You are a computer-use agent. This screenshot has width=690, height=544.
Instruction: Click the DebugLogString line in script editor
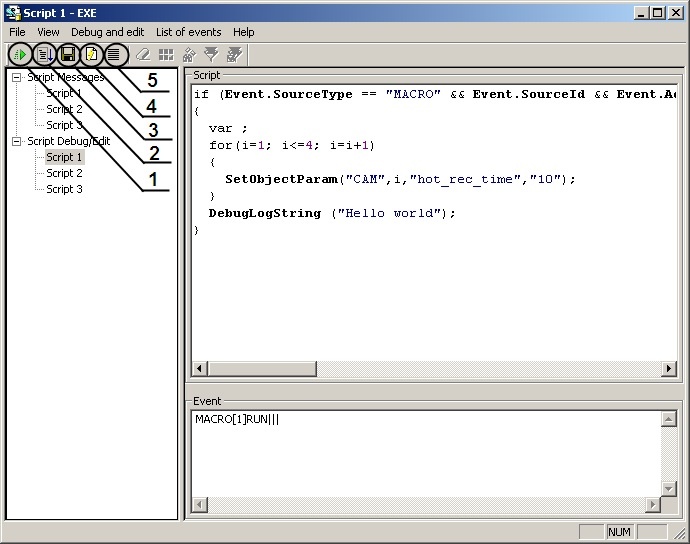click(331, 213)
